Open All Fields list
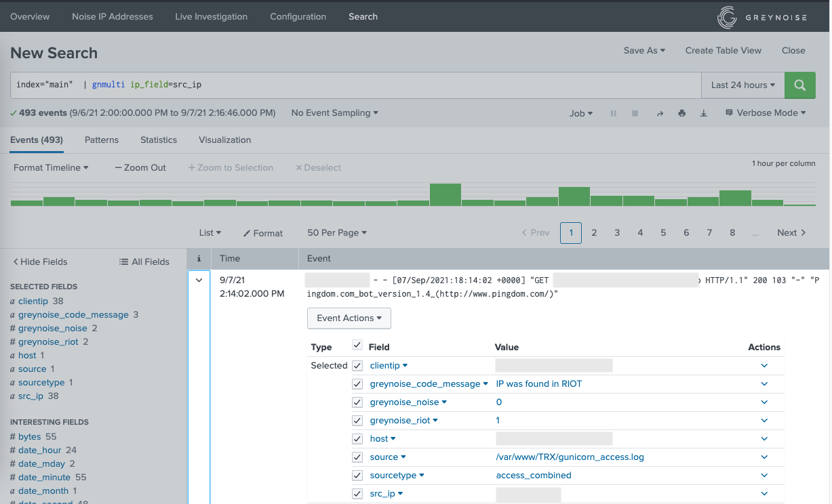This screenshot has width=832, height=504. (x=144, y=261)
